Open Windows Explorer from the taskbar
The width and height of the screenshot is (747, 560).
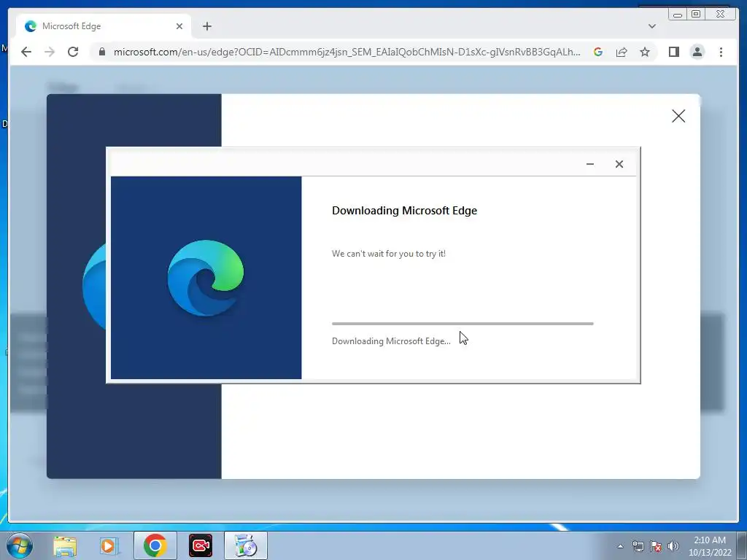[65, 545]
